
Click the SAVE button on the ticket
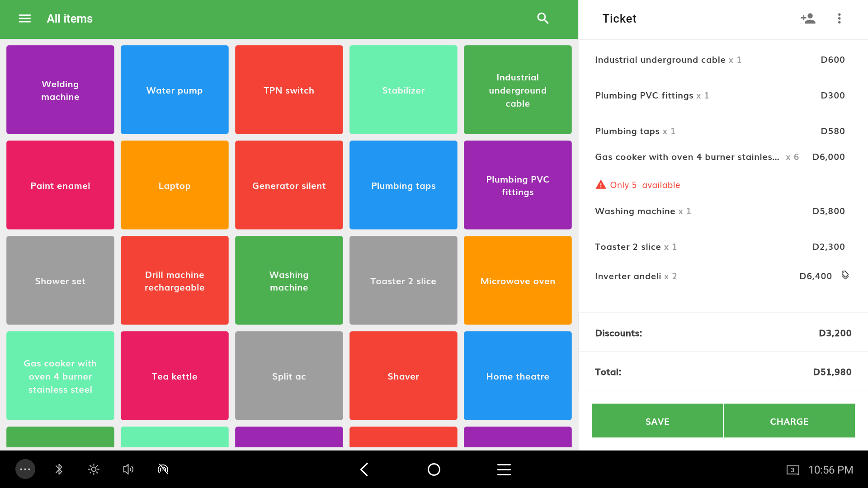pos(657,421)
